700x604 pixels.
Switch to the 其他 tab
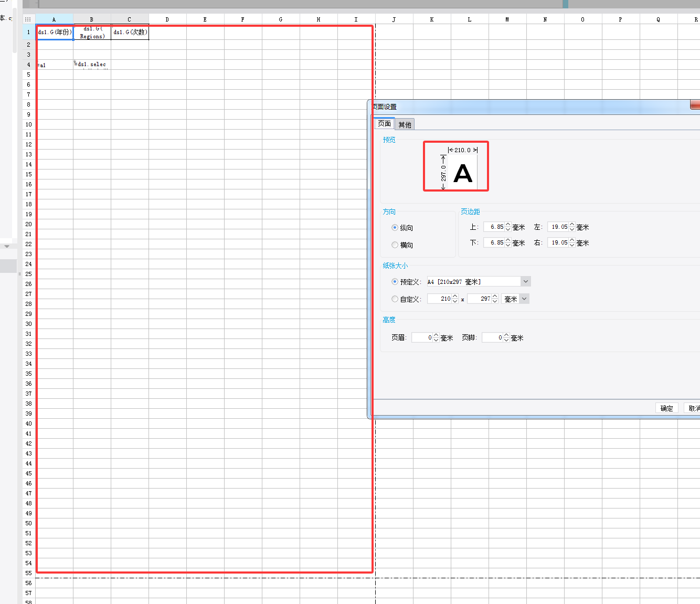[405, 124]
